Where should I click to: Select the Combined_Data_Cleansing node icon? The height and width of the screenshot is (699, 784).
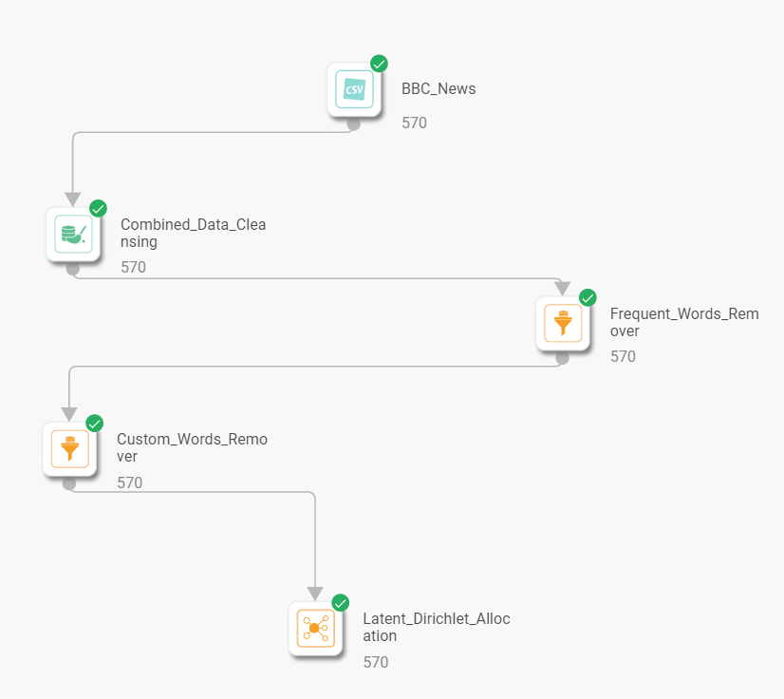pos(73,235)
